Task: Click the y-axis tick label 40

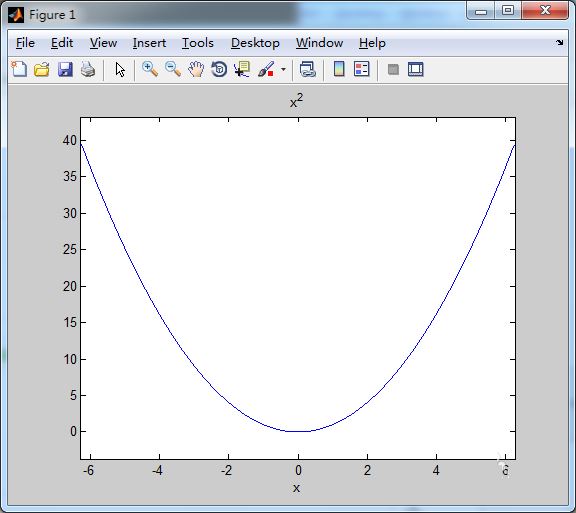Action: point(69,140)
